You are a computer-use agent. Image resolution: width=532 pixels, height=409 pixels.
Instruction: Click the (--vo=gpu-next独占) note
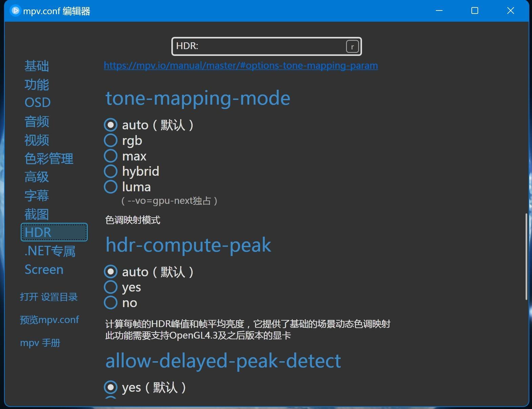pos(169,201)
